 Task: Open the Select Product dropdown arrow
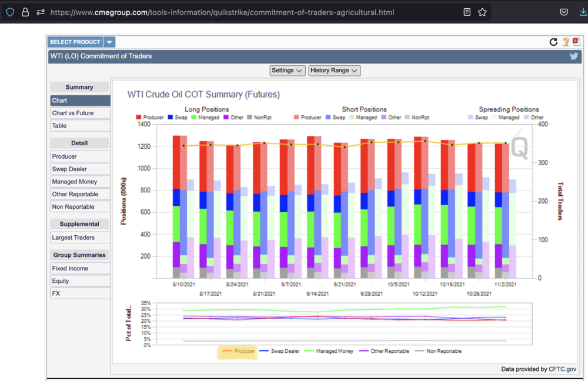pyautogui.click(x=109, y=42)
